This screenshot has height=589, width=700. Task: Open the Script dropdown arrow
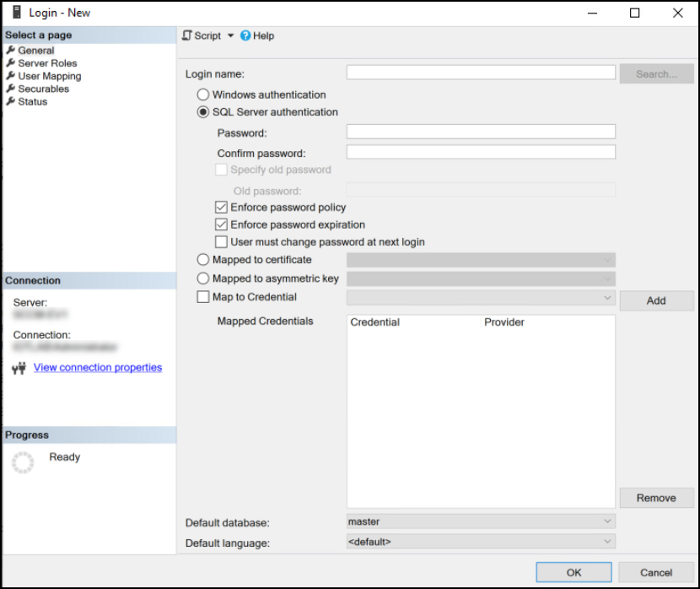click(230, 35)
